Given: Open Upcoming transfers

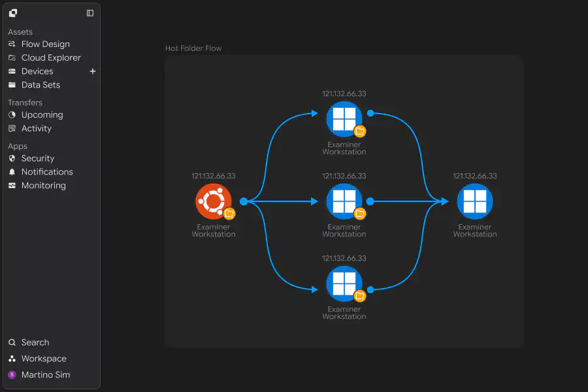Looking at the screenshot, I should (42, 115).
